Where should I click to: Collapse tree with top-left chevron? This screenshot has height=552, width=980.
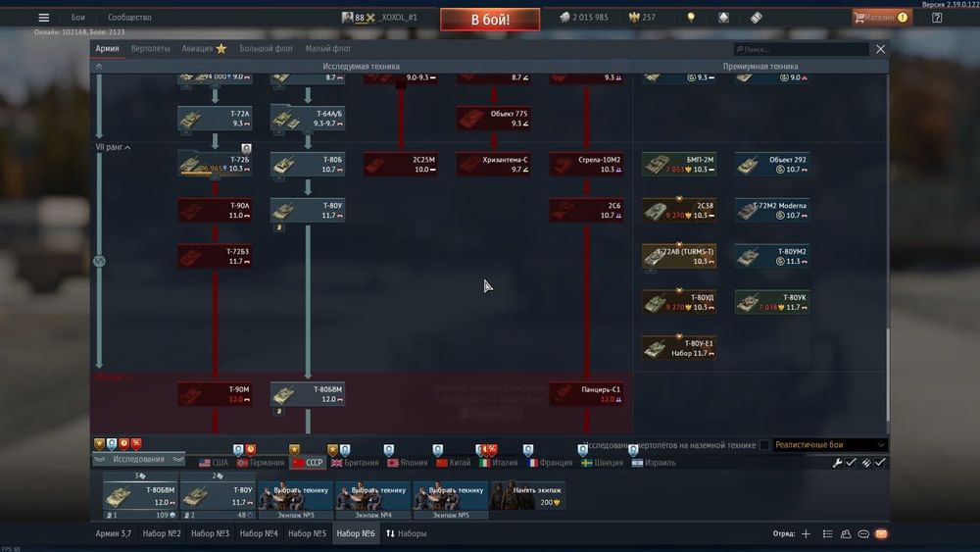pos(99,67)
